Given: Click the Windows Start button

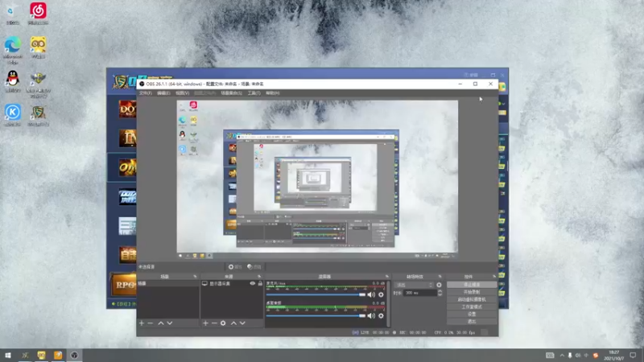Looking at the screenshot, I should tap(8, 355).
